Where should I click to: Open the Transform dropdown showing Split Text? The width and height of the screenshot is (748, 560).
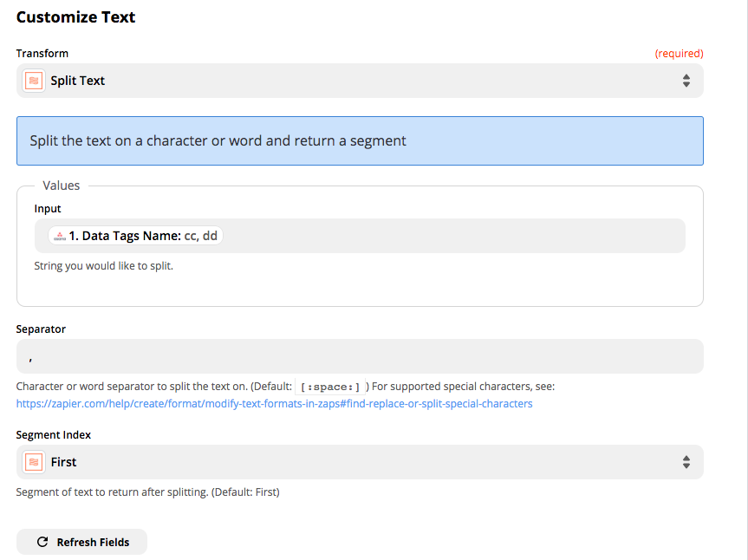point(359,81)
